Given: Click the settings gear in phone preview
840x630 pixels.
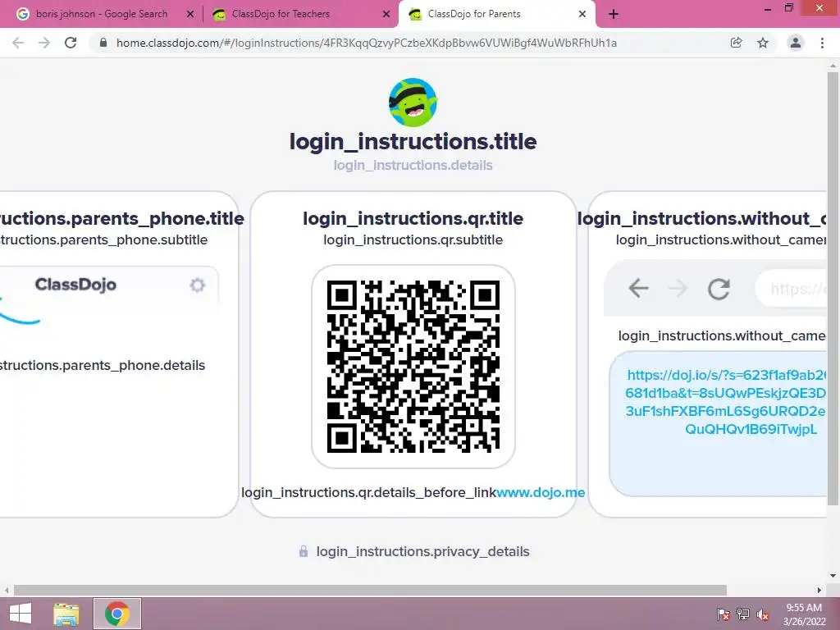Looking at the screenshot, I should pos(198,285).
